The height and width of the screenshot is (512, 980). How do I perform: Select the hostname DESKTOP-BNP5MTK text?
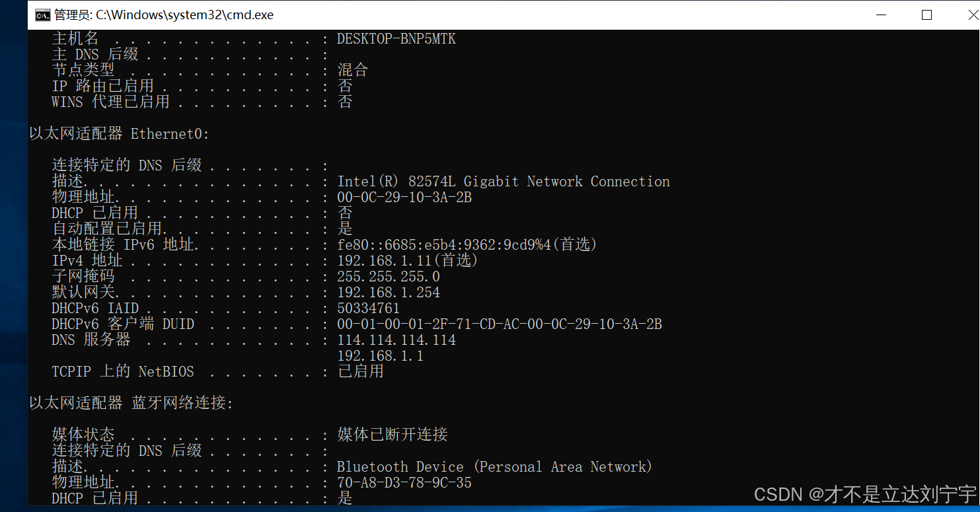coord(395,38)
